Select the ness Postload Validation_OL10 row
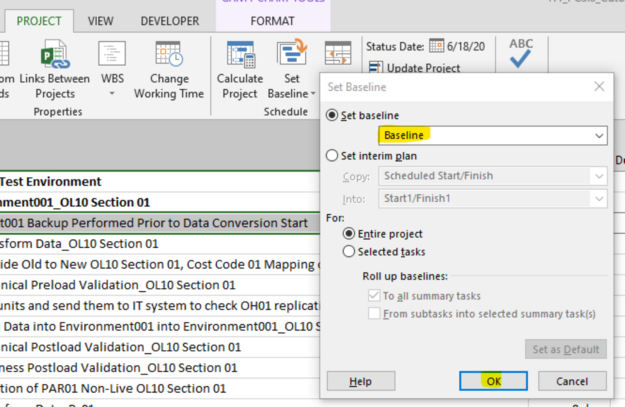625x407 pixels. (159, 368)
